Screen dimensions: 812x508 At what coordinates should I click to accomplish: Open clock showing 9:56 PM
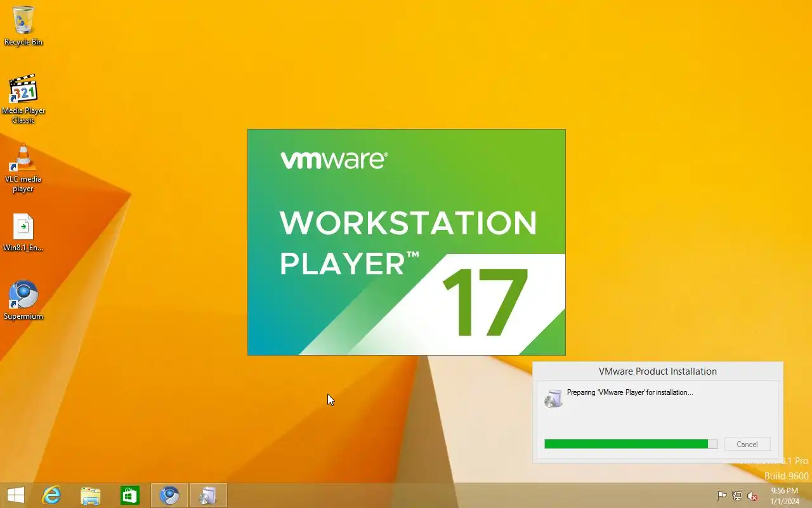[x=785, y=496]
